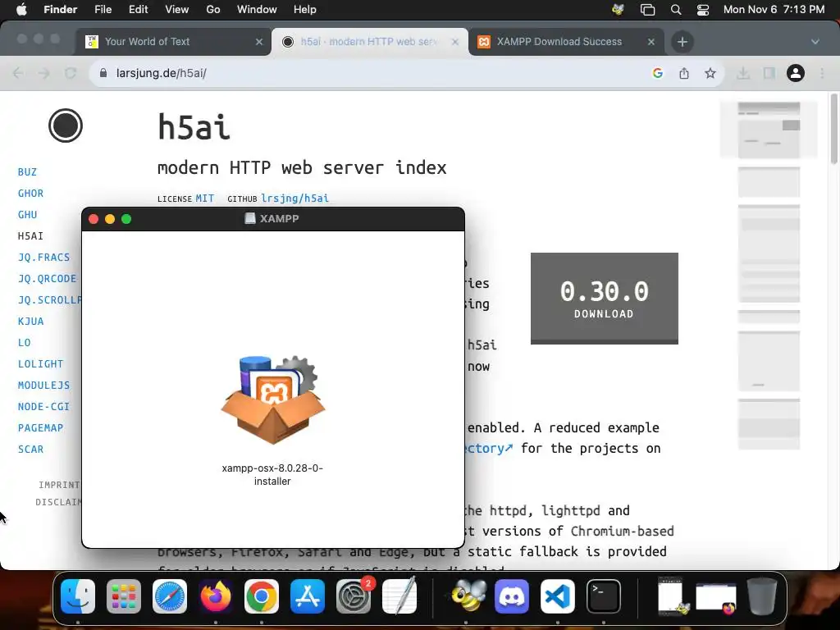Download h5ai version 0.30.0

point(605,299)
